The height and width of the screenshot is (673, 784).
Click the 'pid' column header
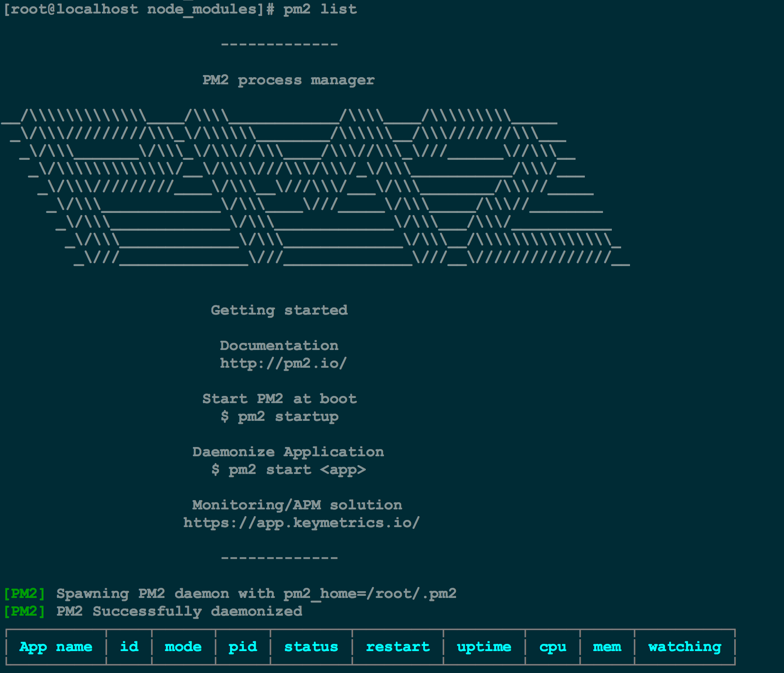pos(243,647)
